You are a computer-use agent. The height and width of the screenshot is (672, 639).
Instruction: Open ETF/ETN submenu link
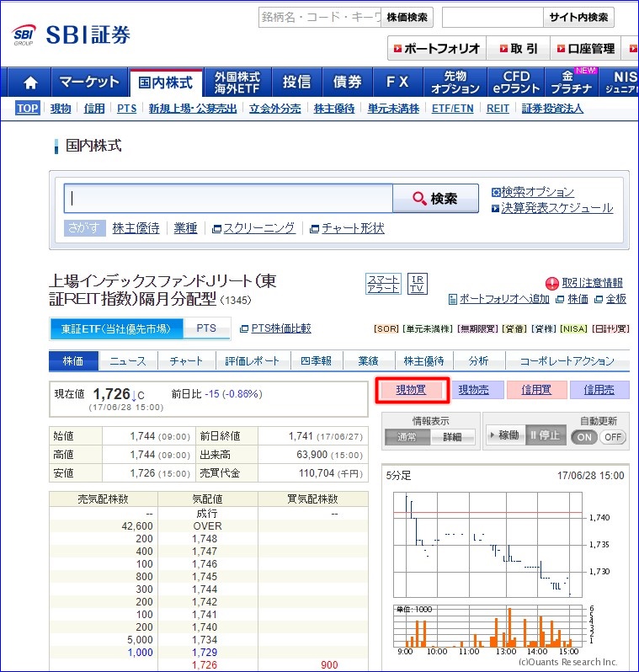[x=453, y=109]
